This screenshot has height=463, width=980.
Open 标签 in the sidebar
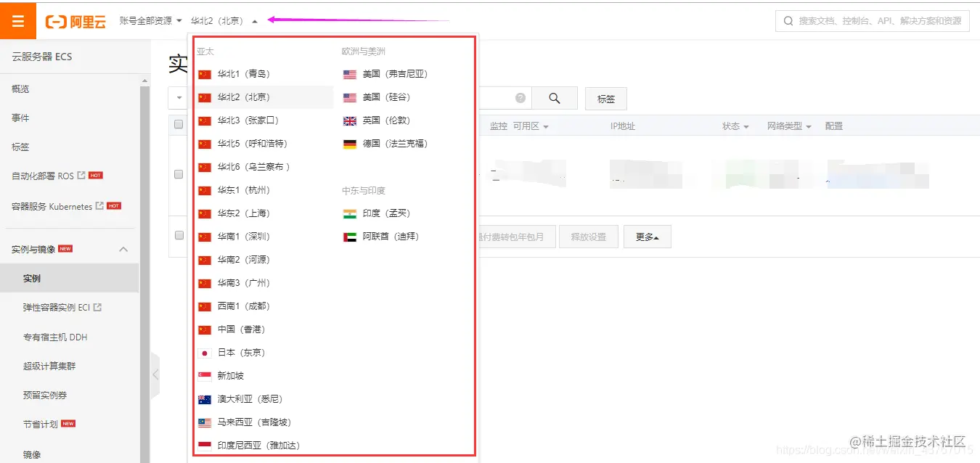click(x=20, y=147)
